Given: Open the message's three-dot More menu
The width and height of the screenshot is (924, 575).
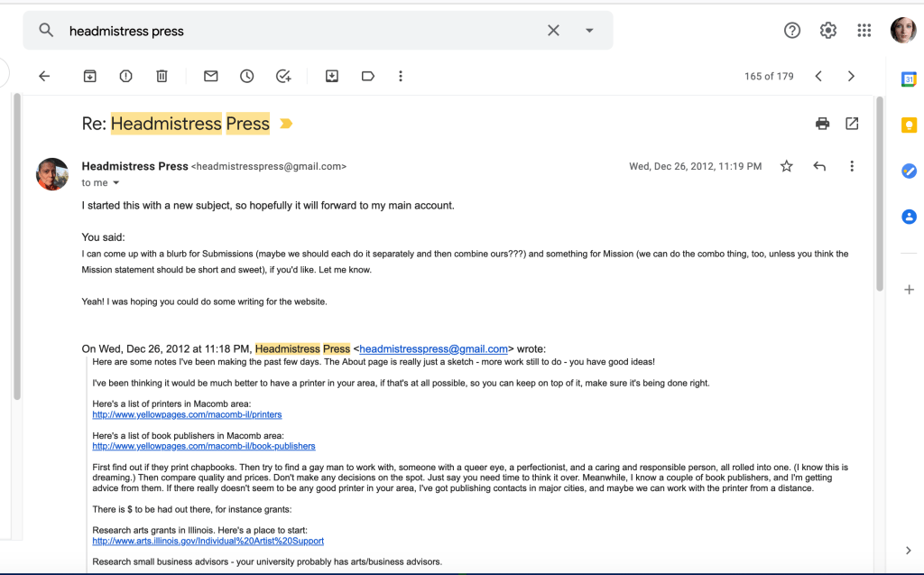Looking at the screenshot, I should pyautogui.click(x=852, y=166).
